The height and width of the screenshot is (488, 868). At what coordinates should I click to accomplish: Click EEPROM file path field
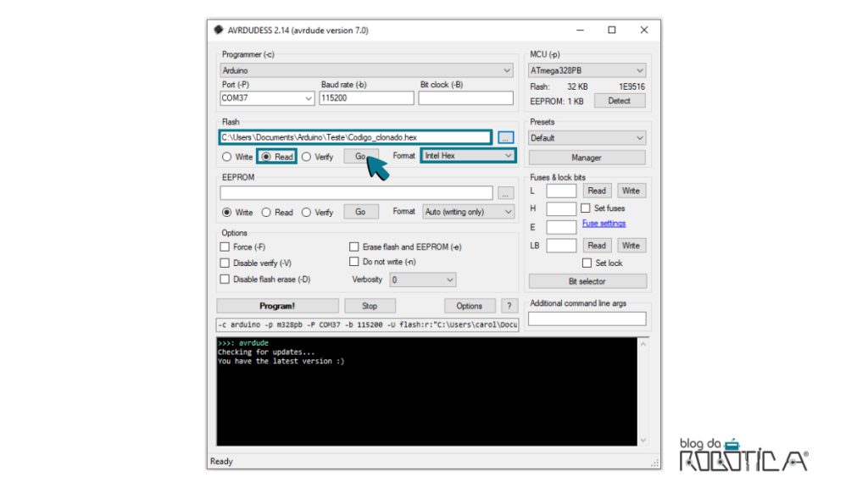[356, 193]
